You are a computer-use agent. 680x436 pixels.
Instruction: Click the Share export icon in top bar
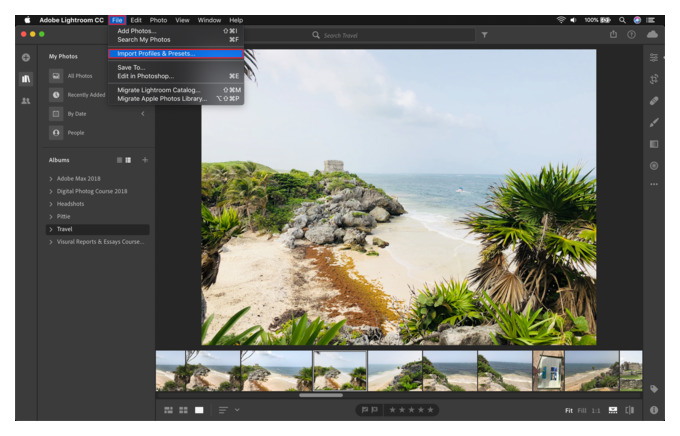point(613,34)
